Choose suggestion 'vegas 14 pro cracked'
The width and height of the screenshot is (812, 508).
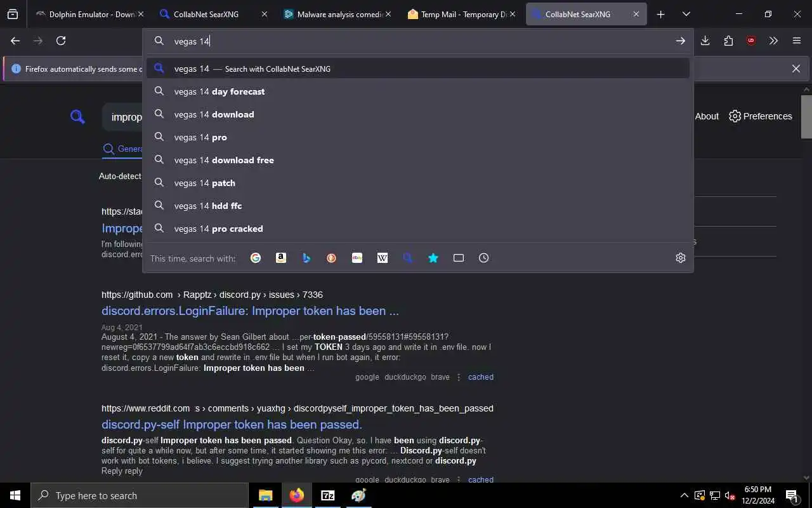tap(418, 229)
